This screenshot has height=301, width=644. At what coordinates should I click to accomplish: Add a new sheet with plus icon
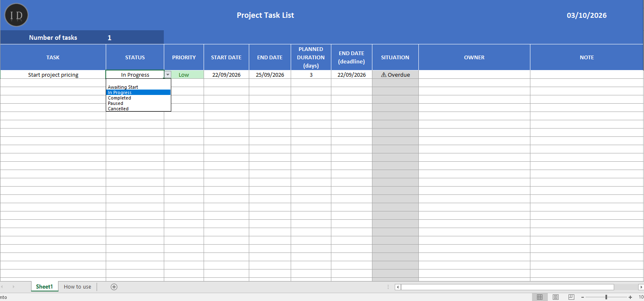click(114, 287)
